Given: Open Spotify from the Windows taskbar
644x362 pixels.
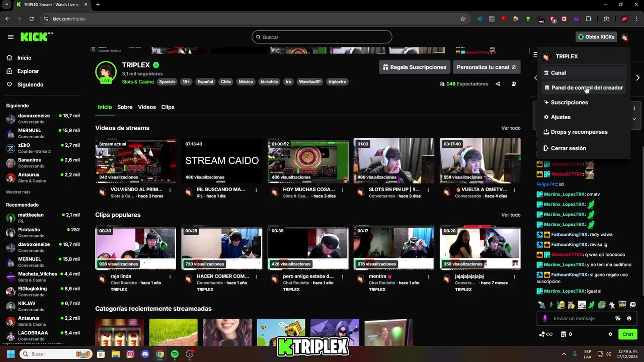Looking at the screenshot, I should tap(175, 354).
